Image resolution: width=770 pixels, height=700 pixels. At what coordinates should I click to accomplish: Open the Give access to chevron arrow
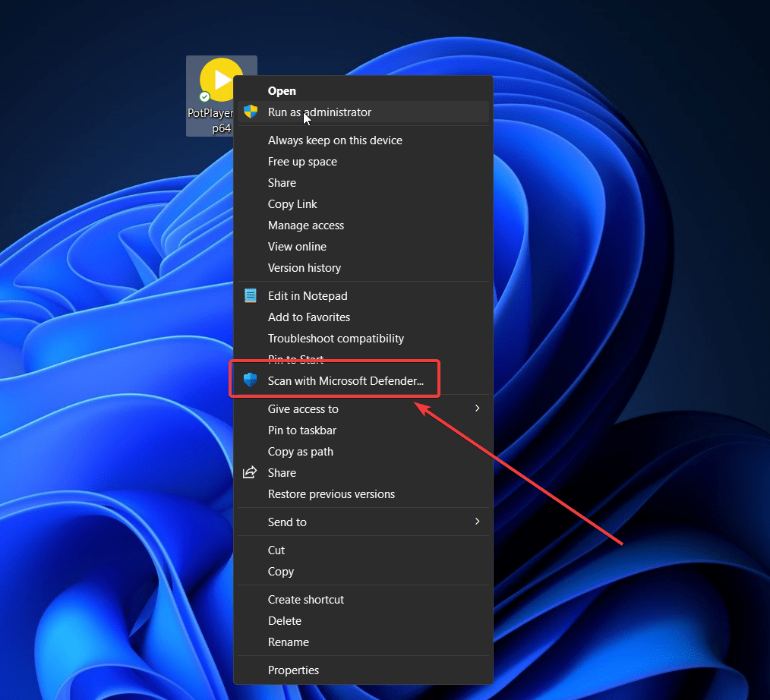(477, 408)
